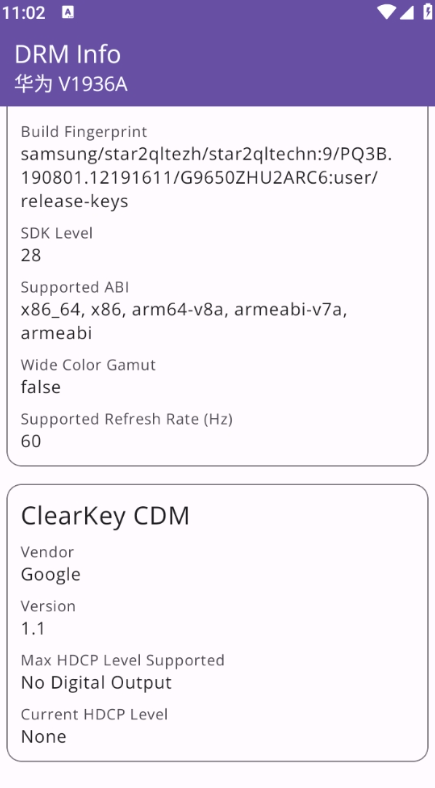
Task: Tap the cellular signal icon
Action: [407, 12]
